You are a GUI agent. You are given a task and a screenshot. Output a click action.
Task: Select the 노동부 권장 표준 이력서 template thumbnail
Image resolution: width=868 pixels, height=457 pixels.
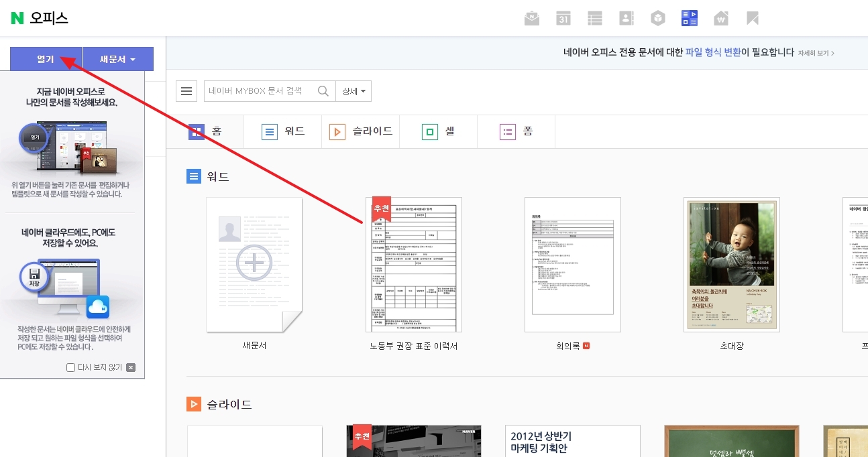413,265
